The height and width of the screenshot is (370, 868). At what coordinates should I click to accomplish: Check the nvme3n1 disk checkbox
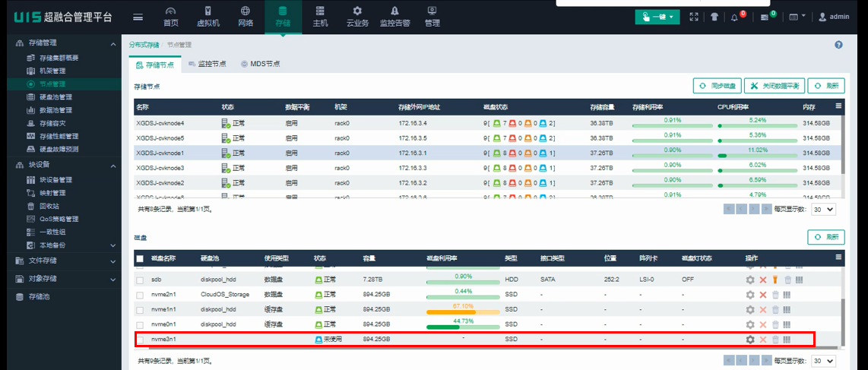pos(140,339)
